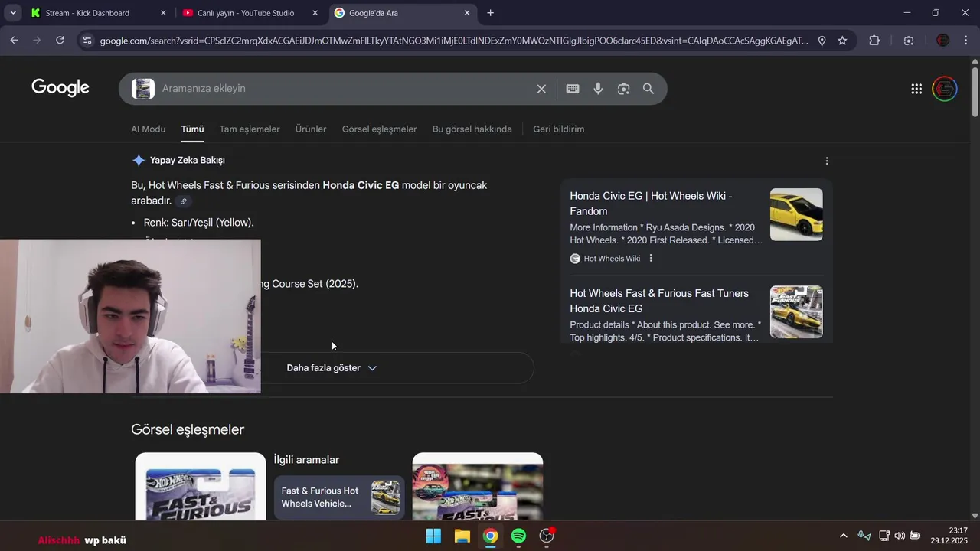This screenshot has width=980, height=551.
Task: Click the Aramanıza ekleyin search field
Action: coord(345,89)
